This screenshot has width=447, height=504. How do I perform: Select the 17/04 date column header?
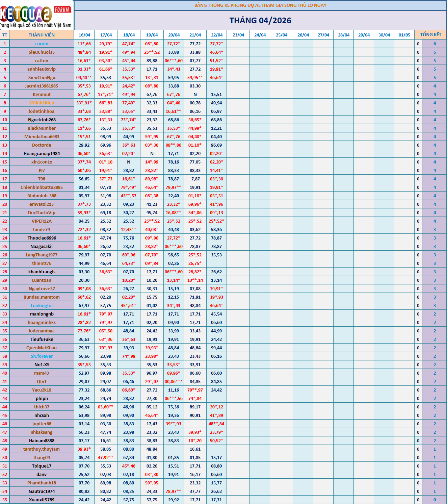pos(106,35)
